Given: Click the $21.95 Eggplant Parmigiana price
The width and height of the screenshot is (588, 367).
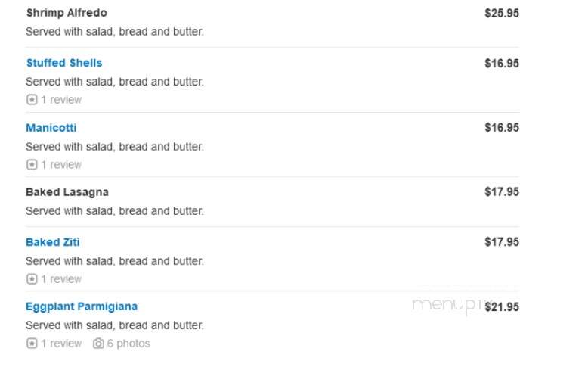Looking at the screenshot, I should click(x=502, y=307).
